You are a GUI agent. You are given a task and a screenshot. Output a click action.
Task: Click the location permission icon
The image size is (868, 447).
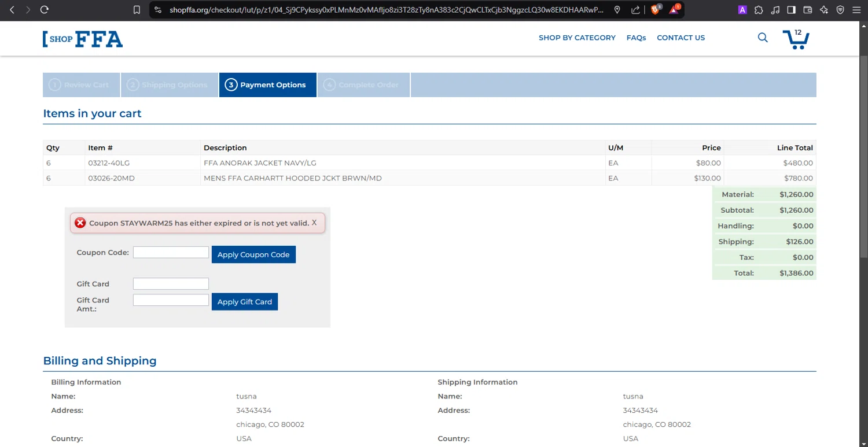click(x=617, y=10)
